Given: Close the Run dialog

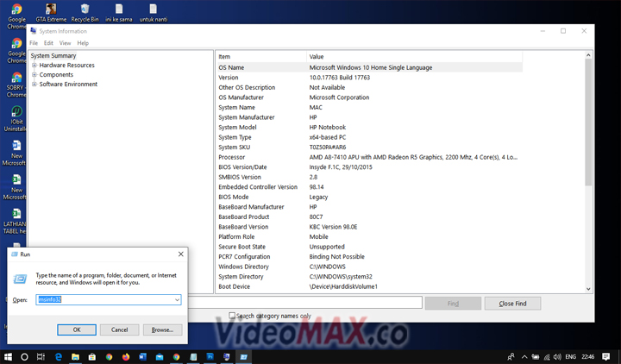Looking at the screenshot, I should [x=180, y=254].
